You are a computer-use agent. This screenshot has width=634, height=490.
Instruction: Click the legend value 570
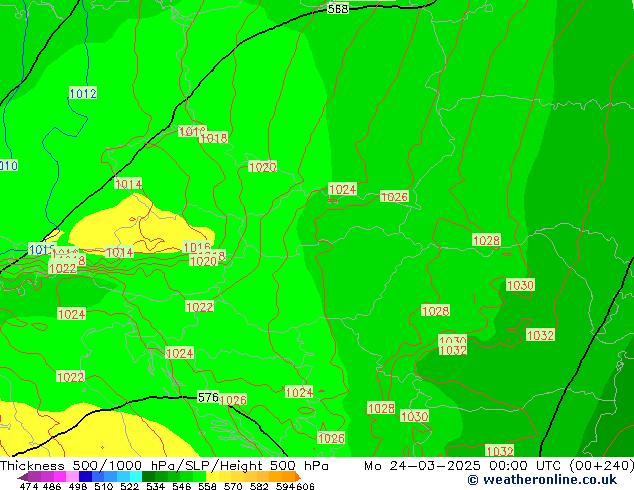(233, 486)
